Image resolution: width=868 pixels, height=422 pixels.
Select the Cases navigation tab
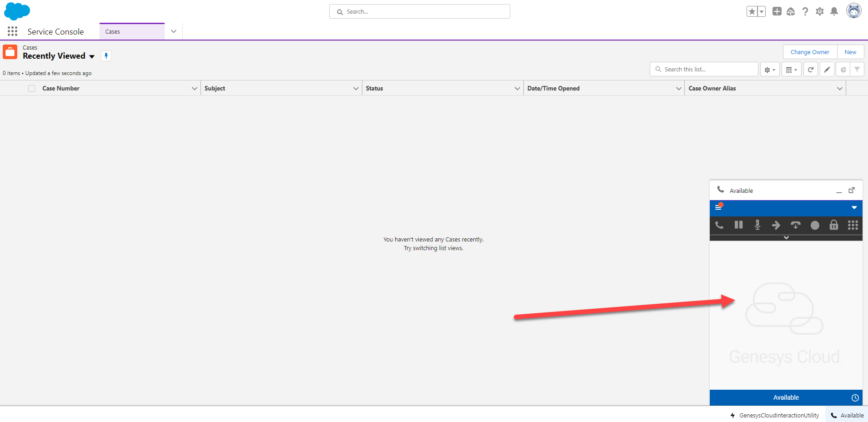coord(132,31)
